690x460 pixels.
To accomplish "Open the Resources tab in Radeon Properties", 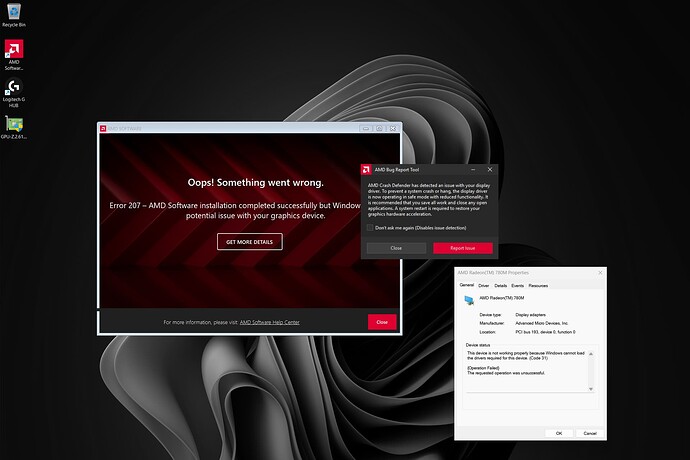I will coord(538,286).
